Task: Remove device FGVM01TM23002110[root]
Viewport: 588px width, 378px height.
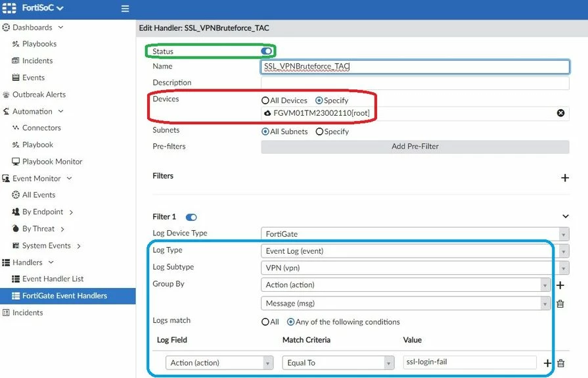Action: [x=560, y=113]
